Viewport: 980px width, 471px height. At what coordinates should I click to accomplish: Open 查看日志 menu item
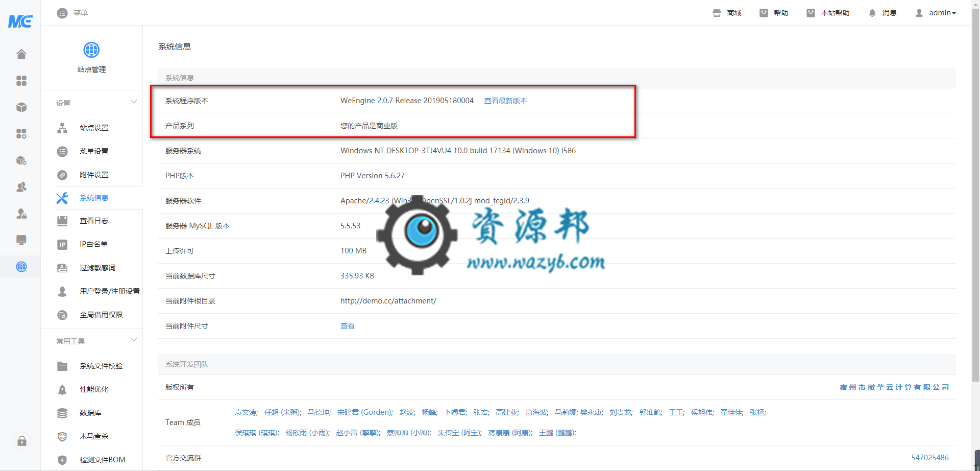(94, 221)
